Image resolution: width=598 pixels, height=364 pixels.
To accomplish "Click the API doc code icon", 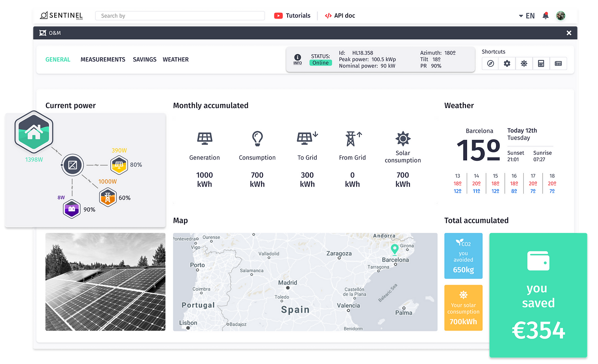I will [x=328, y=16].
